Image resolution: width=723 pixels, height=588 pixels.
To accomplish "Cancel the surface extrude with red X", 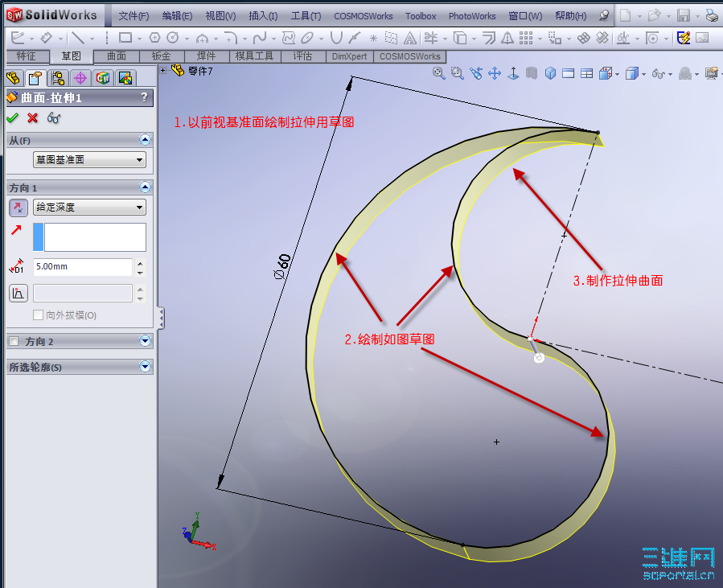I will 32,118.
